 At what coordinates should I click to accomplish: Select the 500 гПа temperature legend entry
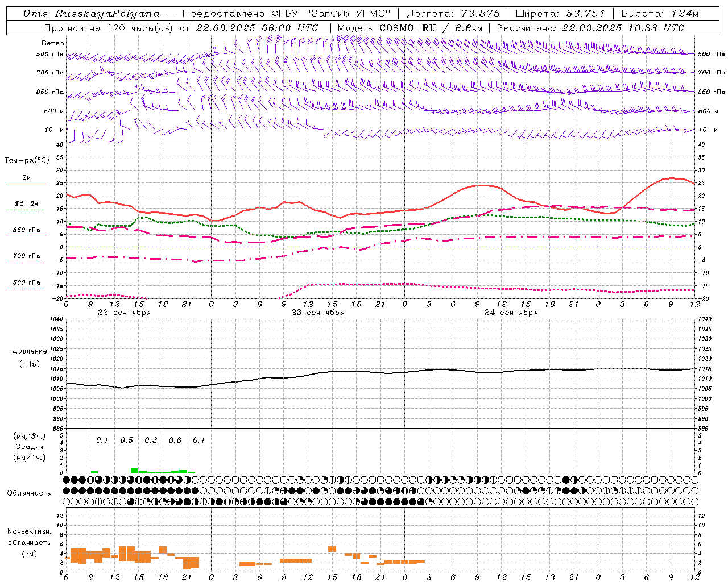(27, 282)
